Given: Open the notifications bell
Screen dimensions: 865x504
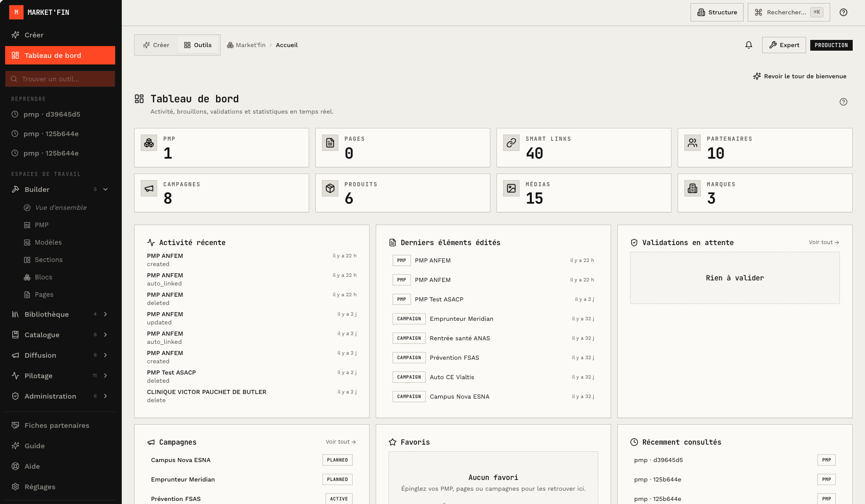Looking at the screenshot, I should tap(749, 45).
